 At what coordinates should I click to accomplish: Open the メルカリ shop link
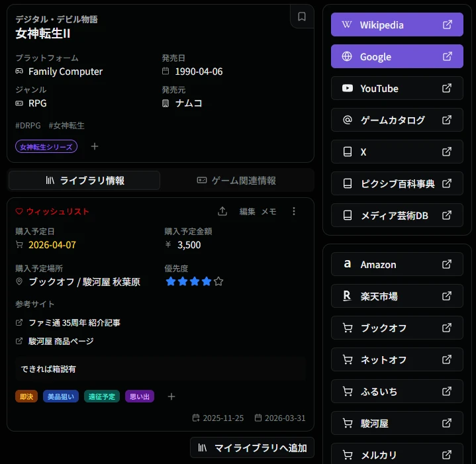(397, 455)
